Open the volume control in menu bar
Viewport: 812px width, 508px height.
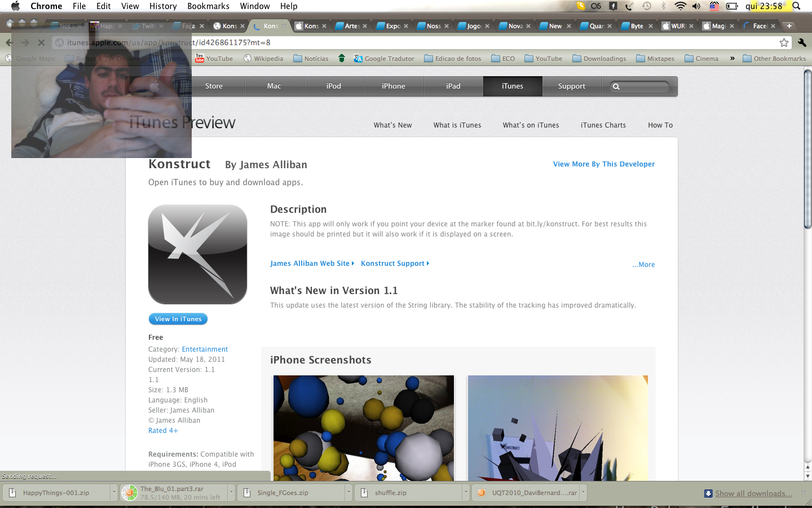696,6
